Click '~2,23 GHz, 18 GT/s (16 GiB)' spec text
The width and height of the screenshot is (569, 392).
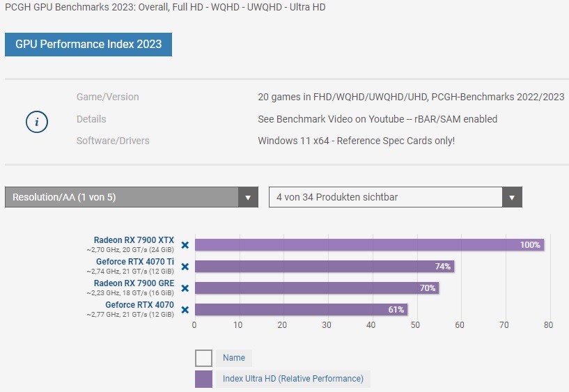point(130,293)
